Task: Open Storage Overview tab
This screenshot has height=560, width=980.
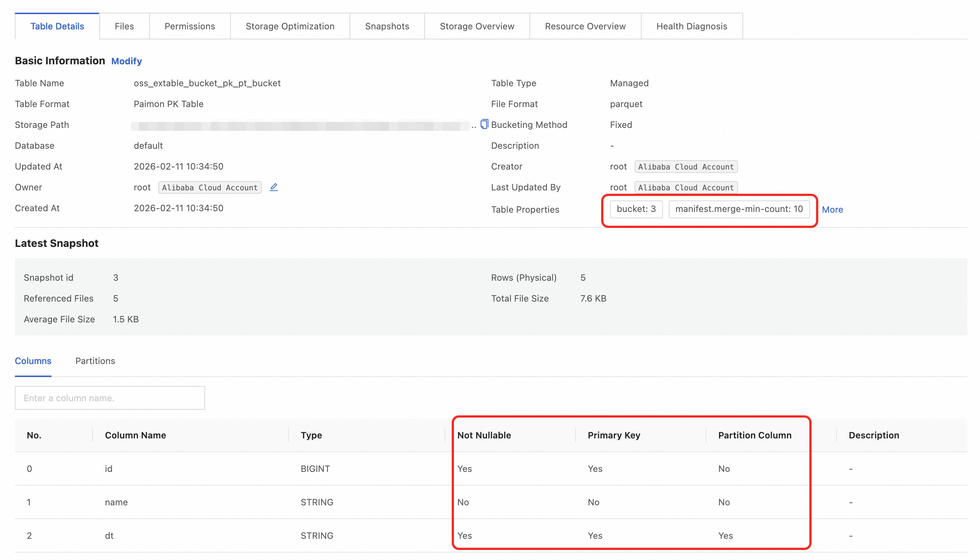Action: pos(477,26)
